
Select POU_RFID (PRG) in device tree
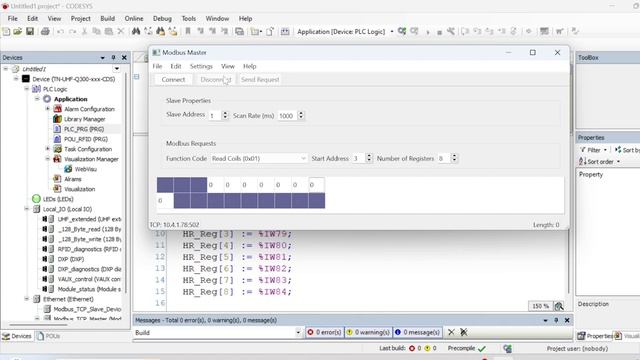85,139
